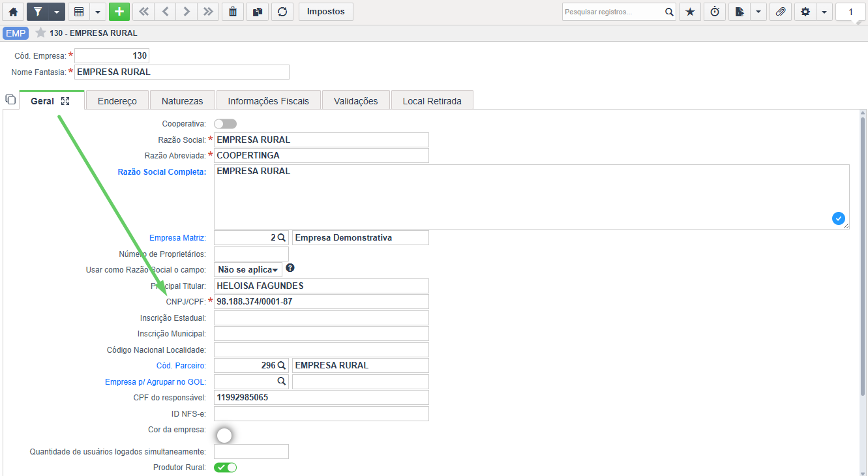Pick the Cor da empresa color swatch
Screen dimensions: 868x476
tap(224, 436)
